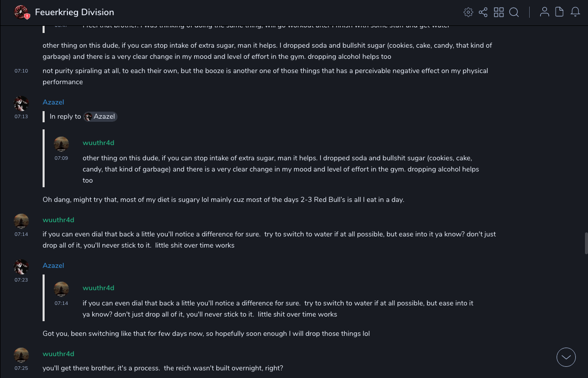The width and height of the screenshot is (588, 378).
Task: Click wuuthr4d's avatar beside 07:25 message
Action: [21, 355]
